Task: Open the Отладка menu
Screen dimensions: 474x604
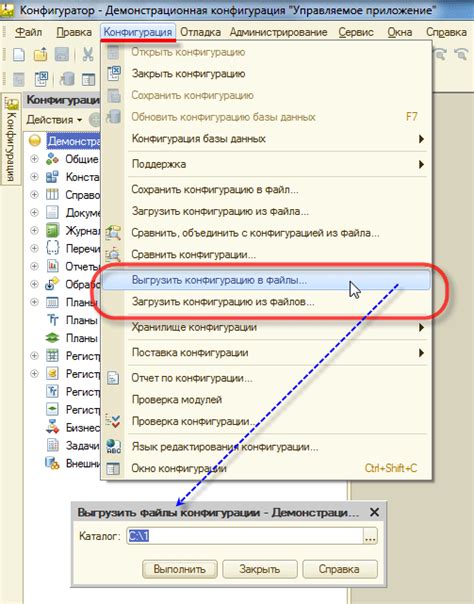Action: click(201, 32)
